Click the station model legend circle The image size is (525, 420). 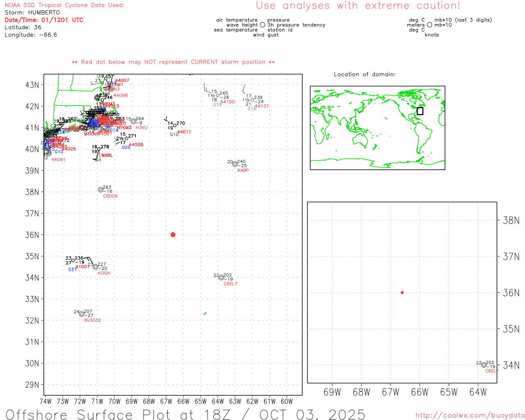(262, 25)
